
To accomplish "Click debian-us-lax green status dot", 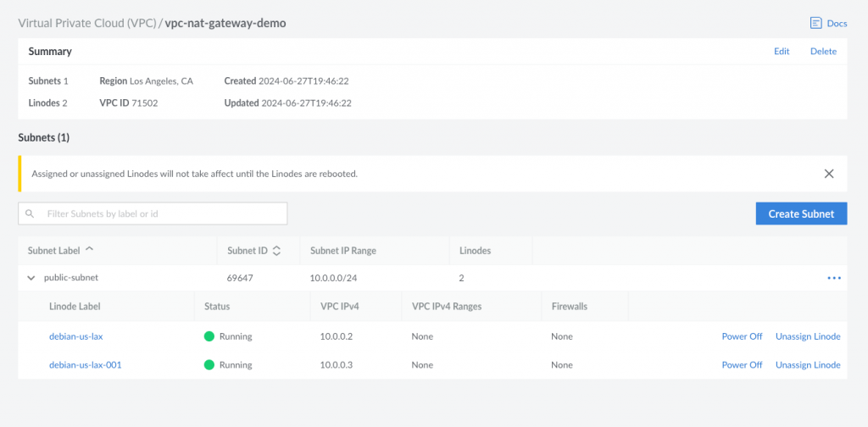I will tap(209, 336).
